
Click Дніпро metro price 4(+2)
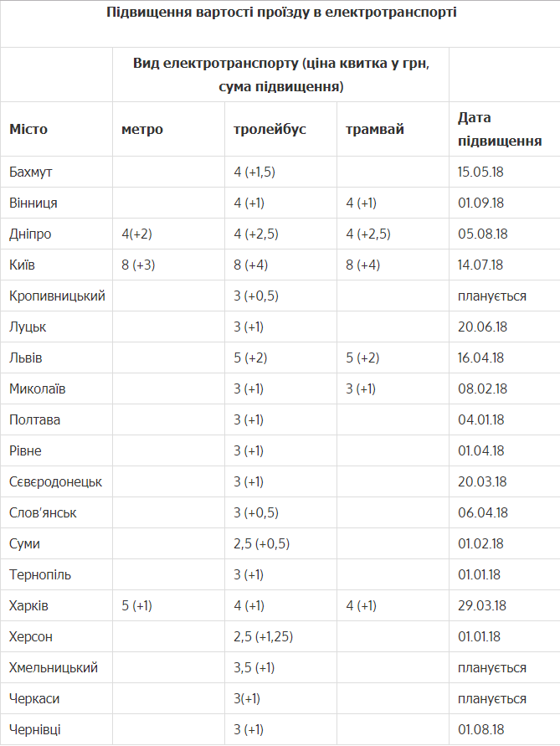(136, 234)
